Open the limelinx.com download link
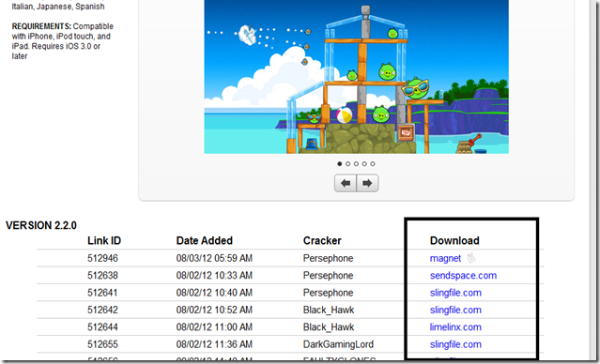Screen dimensions: 600x364 tap(455, 327)
